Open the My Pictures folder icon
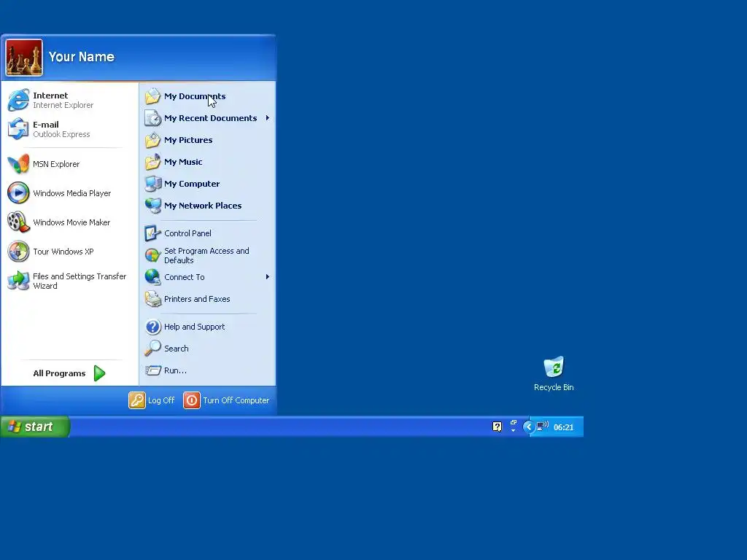Screen dimensions: 747x560 (152, 140)
